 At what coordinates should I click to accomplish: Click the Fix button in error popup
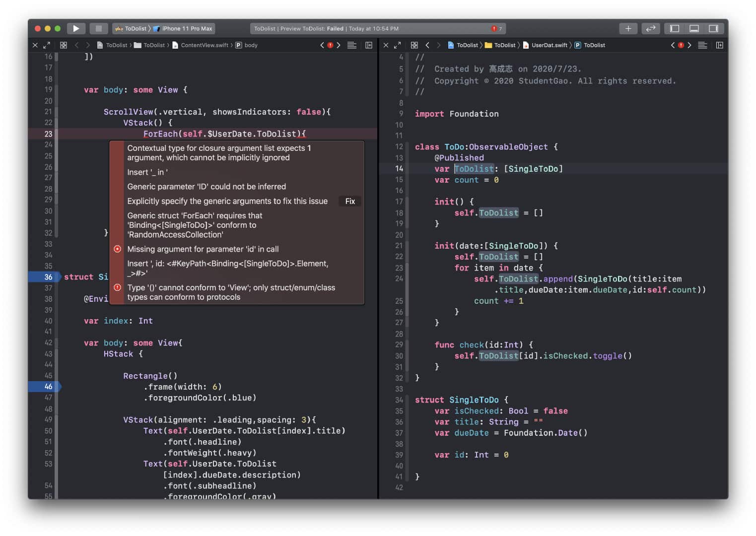click(350, 201)
